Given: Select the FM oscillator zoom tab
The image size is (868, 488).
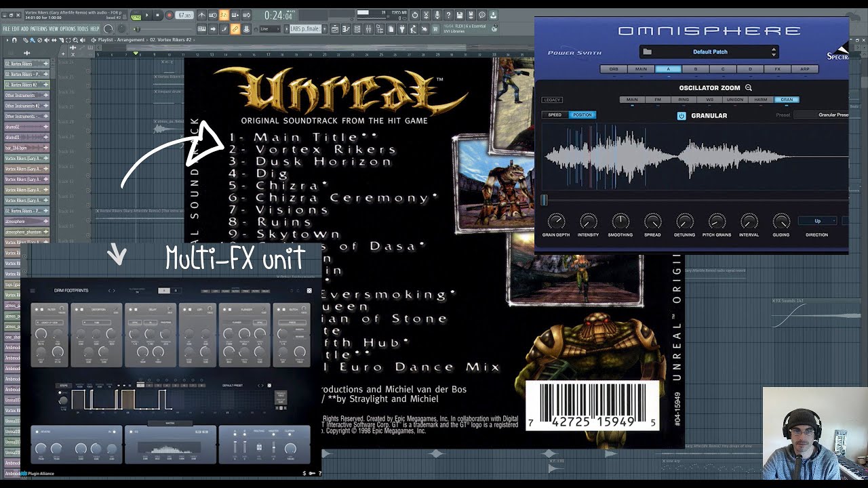Looking at the screenshot, I should pos(658,100).
